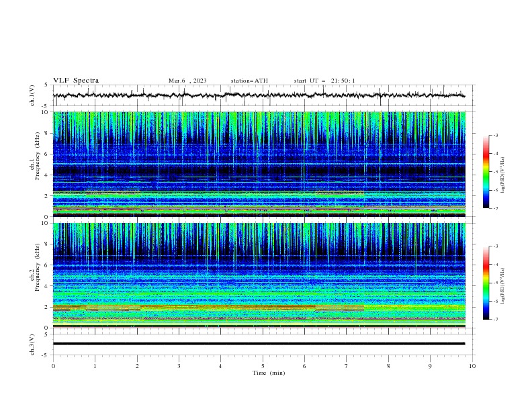Click the "ch.1(V)" axis label
Image resolution: width=532 pixels, height=411 pixels.
pyautogui.click(x=32, y=95)
